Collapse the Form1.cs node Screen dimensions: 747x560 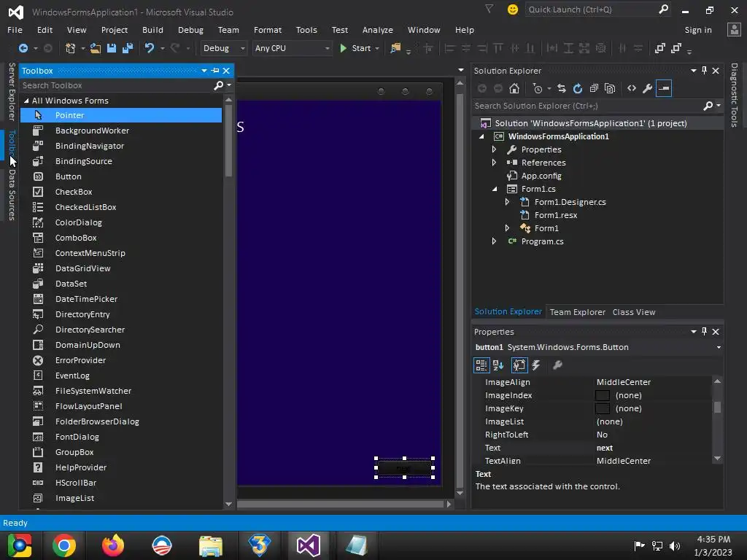point(495,189)
